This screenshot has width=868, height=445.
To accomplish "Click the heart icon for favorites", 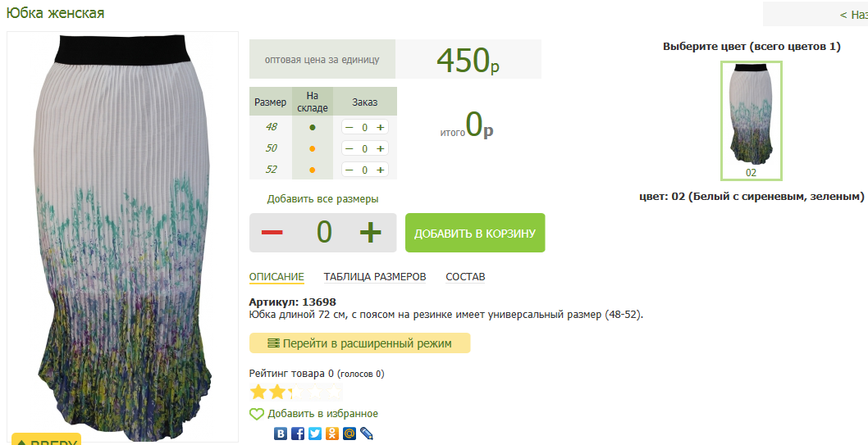I will 257,415.
